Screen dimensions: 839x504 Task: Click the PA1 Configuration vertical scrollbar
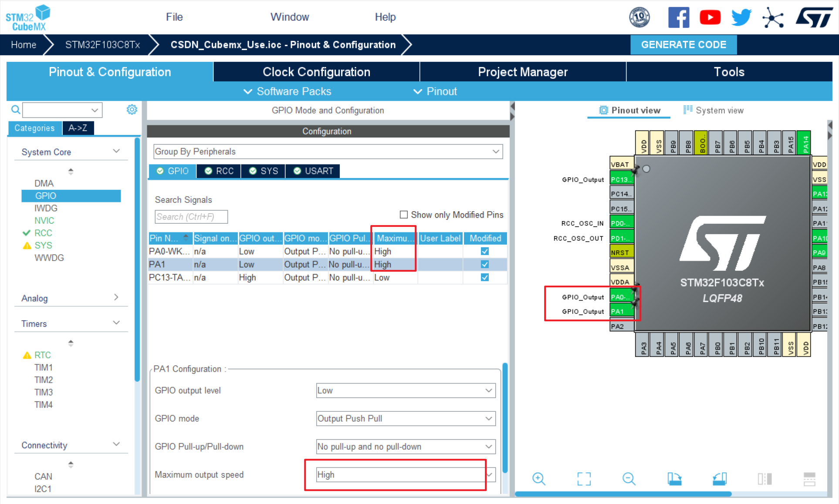tap(505, 418)
